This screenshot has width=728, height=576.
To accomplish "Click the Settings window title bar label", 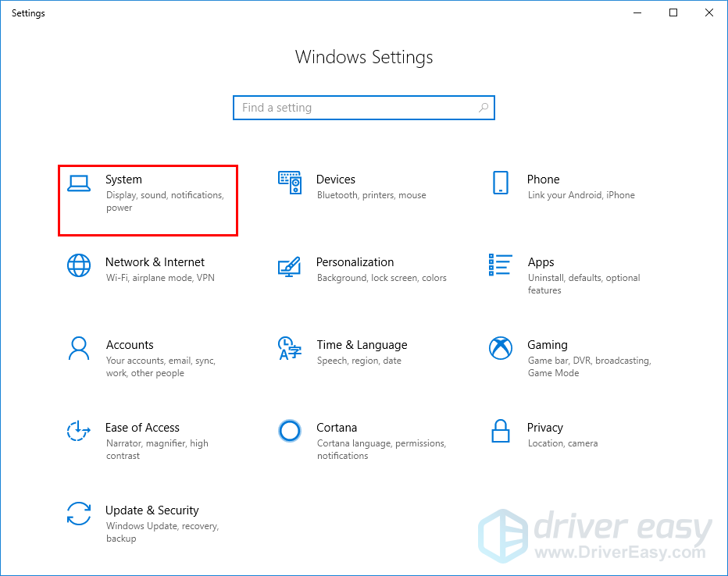I will click(28, 12).
